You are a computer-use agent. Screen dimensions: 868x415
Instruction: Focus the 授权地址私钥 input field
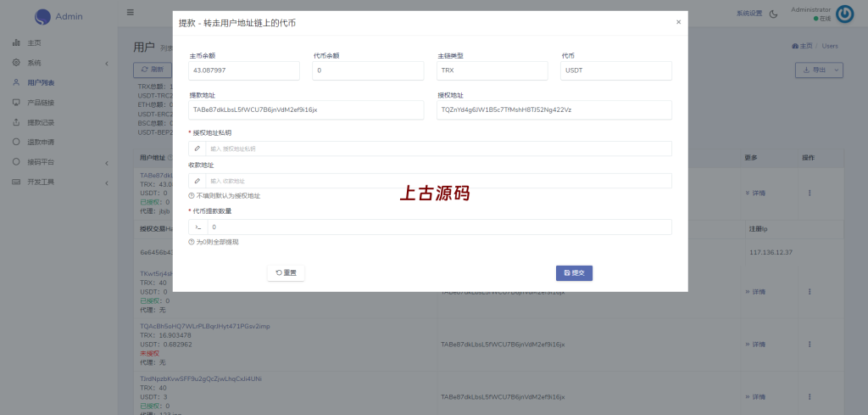point(438,149)
